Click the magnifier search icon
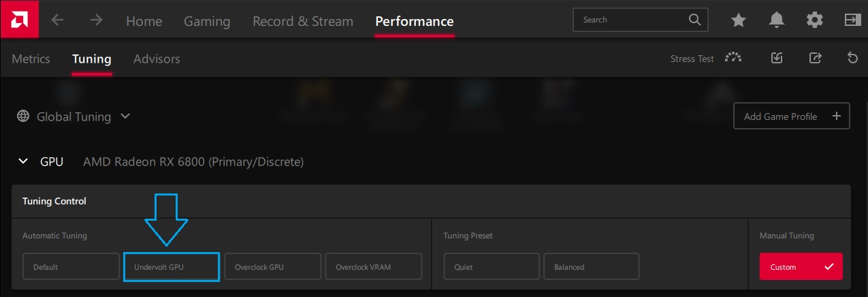The width and height of the screenshot is (868, 297). [694, 20]
